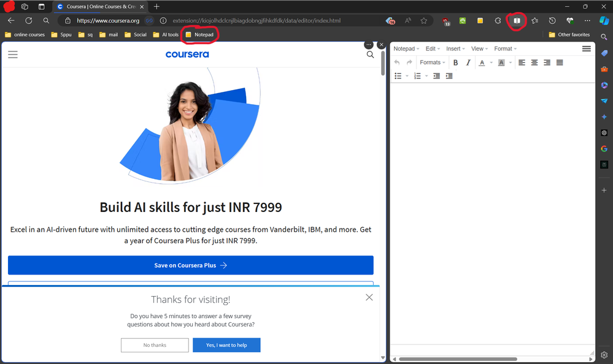Screen dimensions: 613x364
Task: Click the coursera.org address field
Action: (x=108, y=21)
